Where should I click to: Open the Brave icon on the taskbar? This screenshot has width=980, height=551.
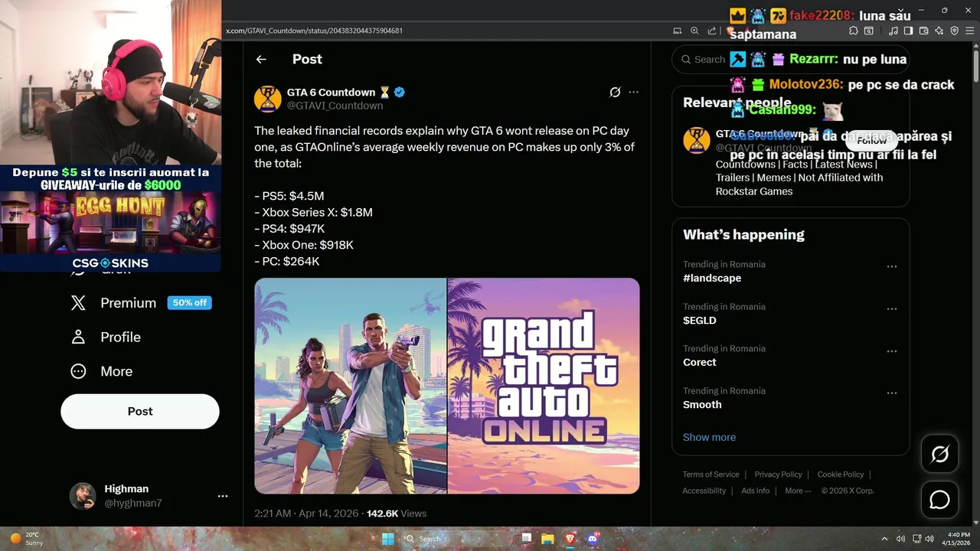pyautogui.click(x=570, y=539)
